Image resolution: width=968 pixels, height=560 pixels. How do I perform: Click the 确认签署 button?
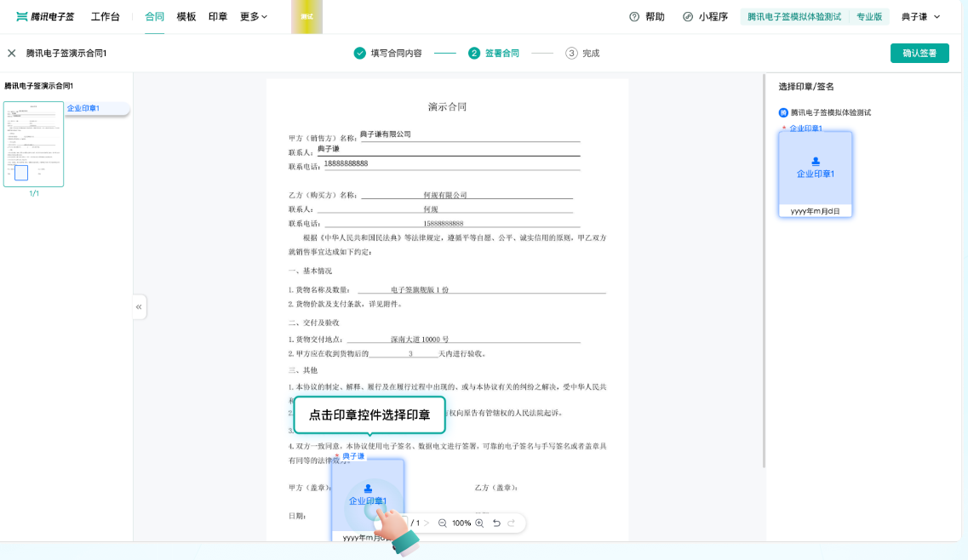coord(919,52)
